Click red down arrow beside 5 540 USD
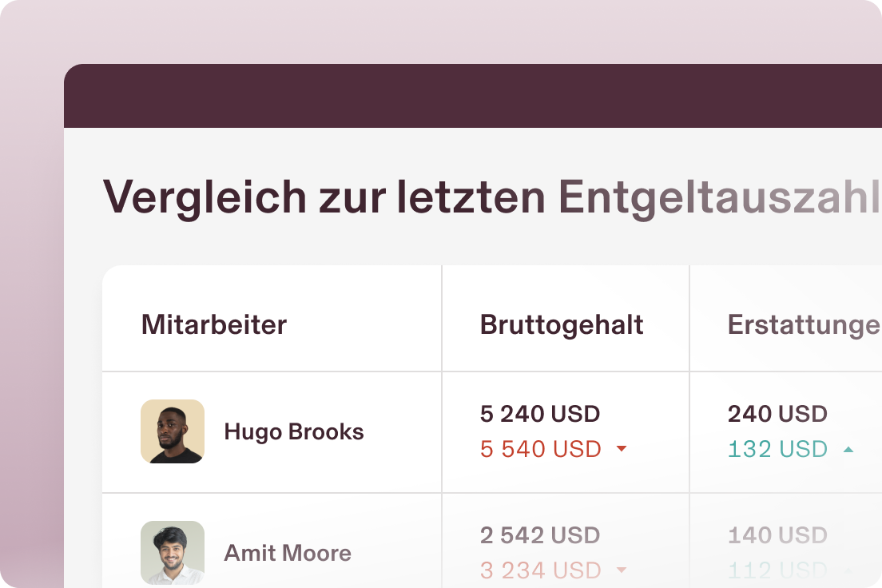Image resolution: width=882 pixels, height=588 pixels. pyautogui.click(x=622, y=449)
